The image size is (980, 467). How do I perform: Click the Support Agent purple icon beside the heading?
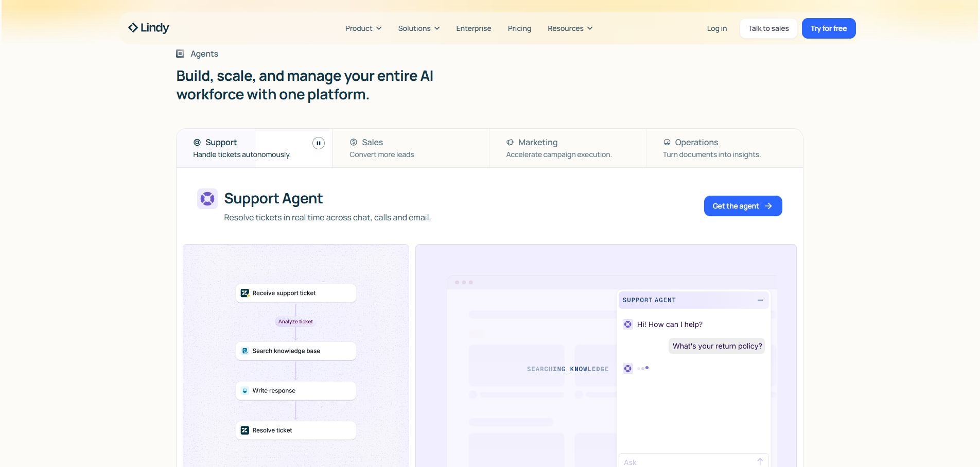(207, 198)
